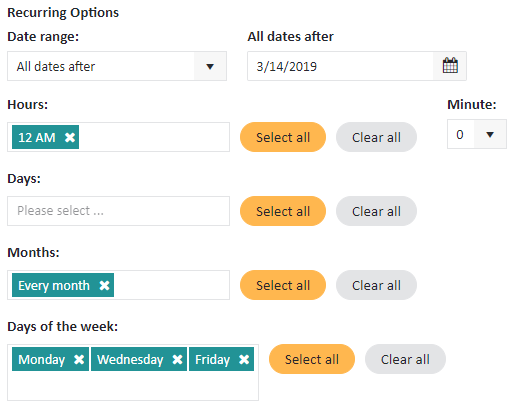Remove Wednesday from days of the week

(x=177, y=359)
